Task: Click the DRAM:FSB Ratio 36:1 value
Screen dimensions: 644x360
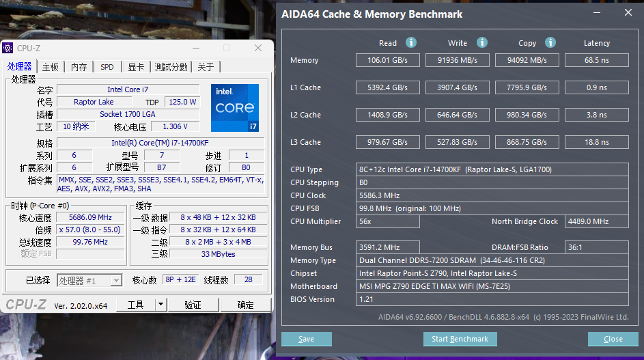Action: pos(597,247)
